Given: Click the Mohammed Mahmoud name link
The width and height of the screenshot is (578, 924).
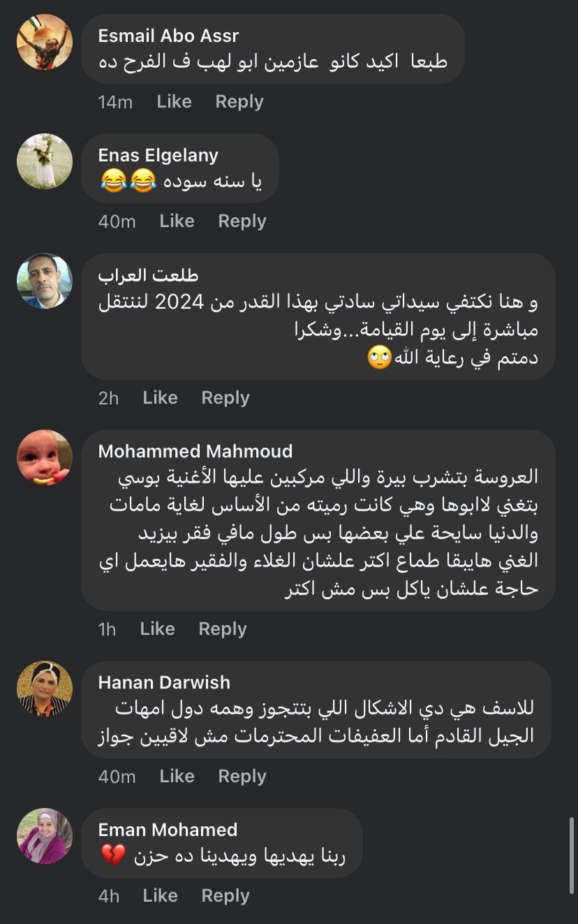Looking at the screenshot, I should (x=195, y=451).
